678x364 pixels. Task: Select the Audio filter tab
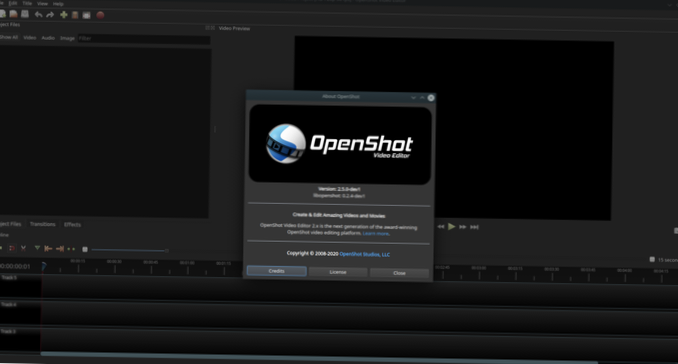tap(48, 38)
